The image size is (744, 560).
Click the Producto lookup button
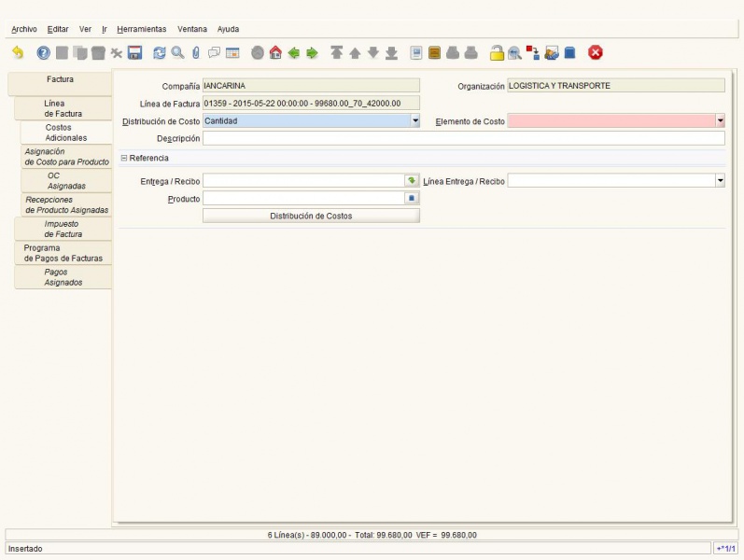[x=412, y=199]
